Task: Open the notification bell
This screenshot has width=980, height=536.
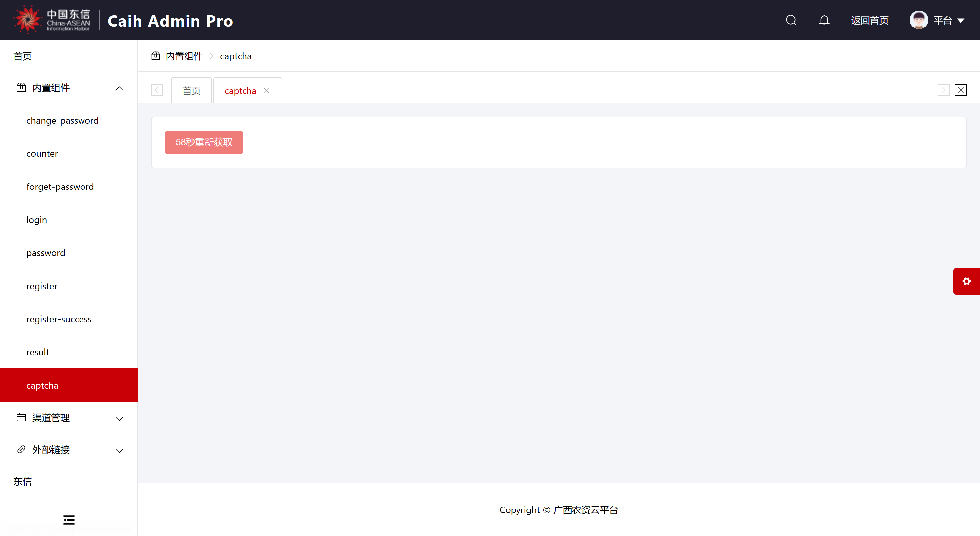Action: (x=824, y=20)
